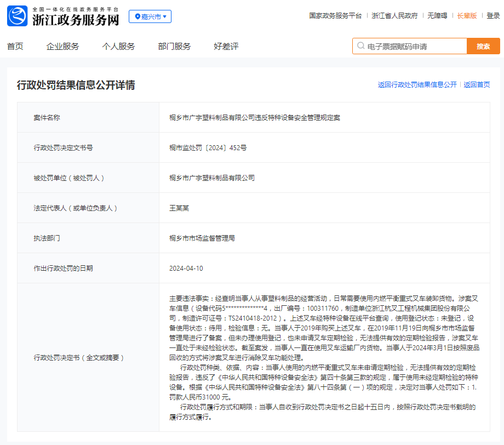Enable 无障碍 accessibility mode
This screenshot has width=504, height=445.
tap(437, 16)
